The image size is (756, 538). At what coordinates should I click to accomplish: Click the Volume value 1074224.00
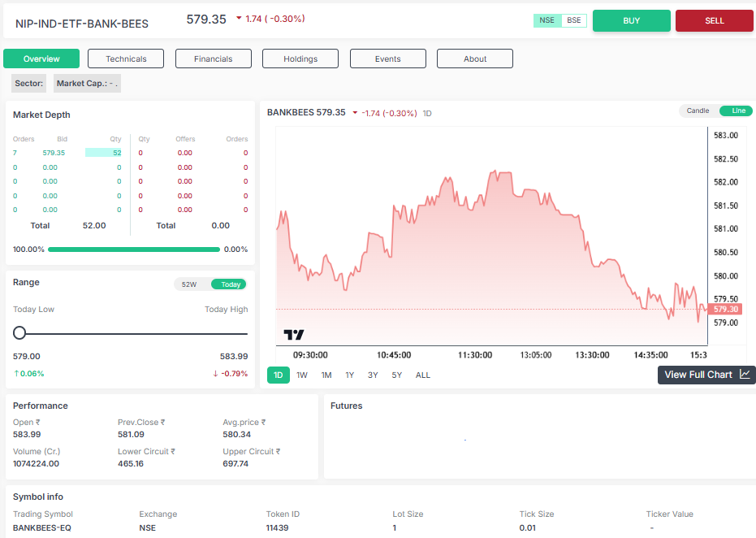tap(36, 464)
